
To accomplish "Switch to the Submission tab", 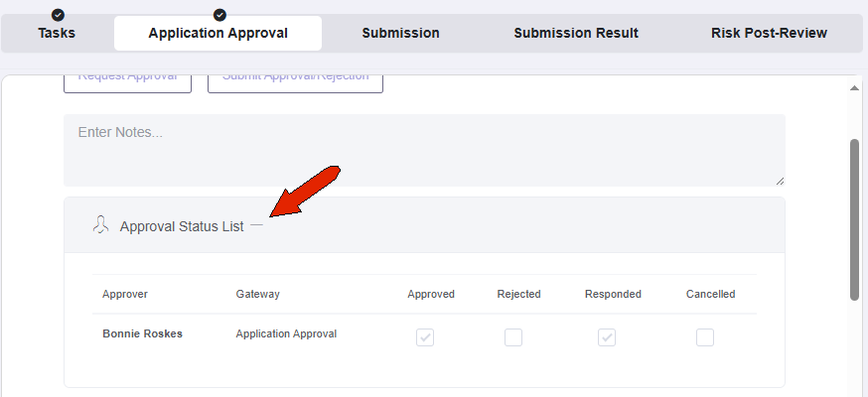I will (x=401, y=33).
